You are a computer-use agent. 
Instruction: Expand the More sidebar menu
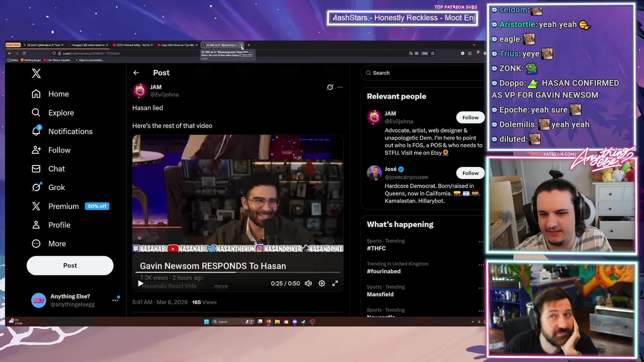coord(49,243)
